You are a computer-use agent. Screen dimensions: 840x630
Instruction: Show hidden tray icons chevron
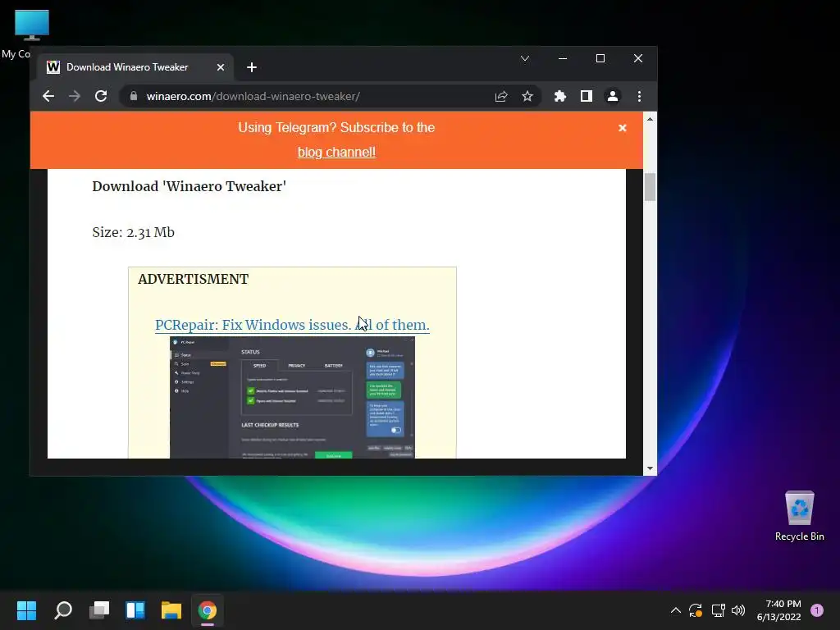point(676,610)
